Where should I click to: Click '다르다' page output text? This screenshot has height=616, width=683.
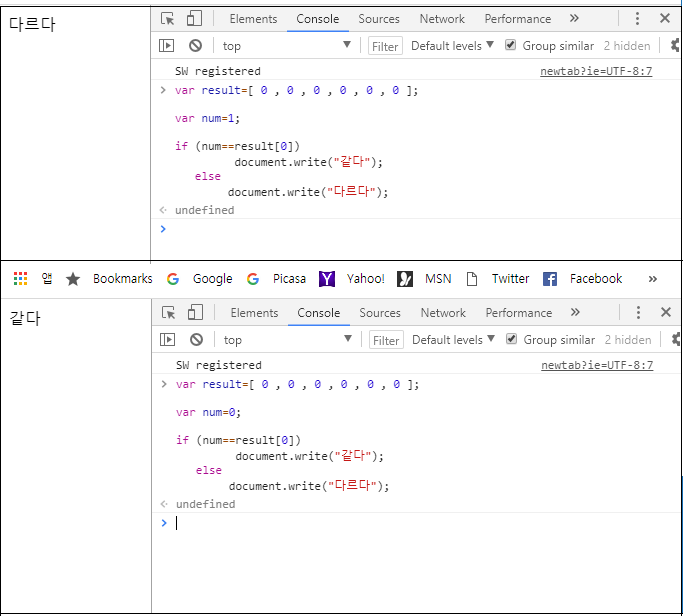point(32,24)
